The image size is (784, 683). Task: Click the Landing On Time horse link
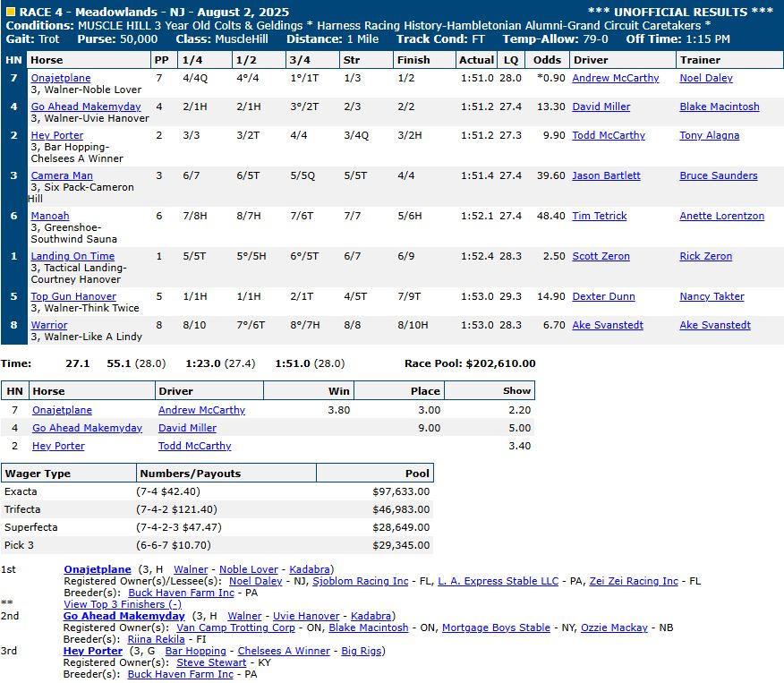click(72, 256)
